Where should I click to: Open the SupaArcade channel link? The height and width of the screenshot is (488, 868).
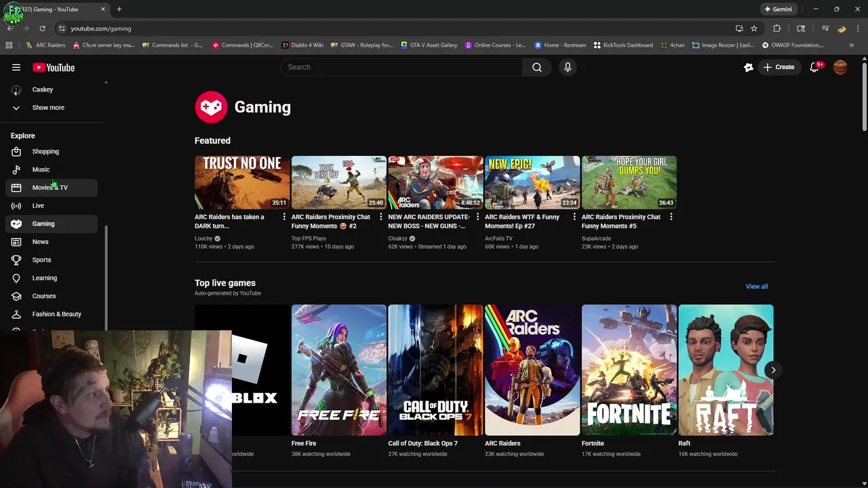596,239
